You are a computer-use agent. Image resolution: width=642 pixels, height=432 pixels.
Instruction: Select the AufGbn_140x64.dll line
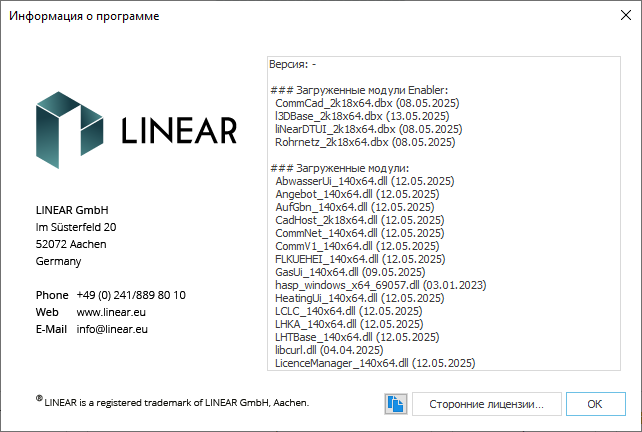tap(355, 207)
